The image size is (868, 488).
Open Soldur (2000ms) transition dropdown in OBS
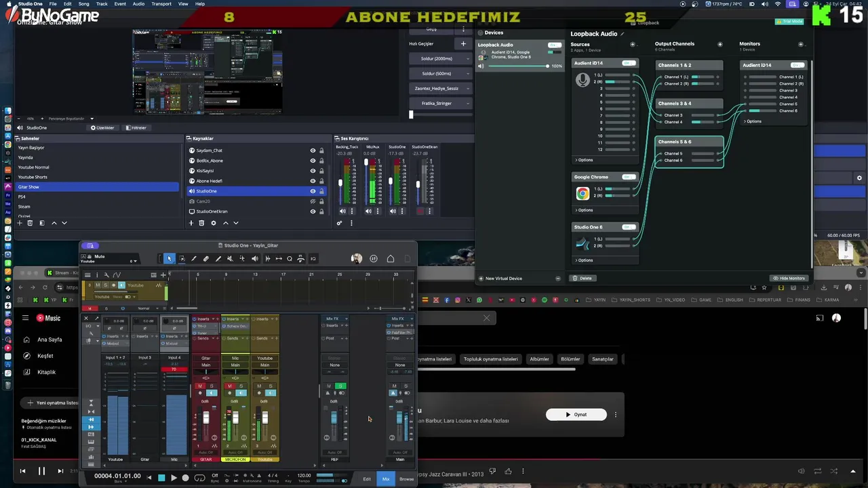coord(440,58)
